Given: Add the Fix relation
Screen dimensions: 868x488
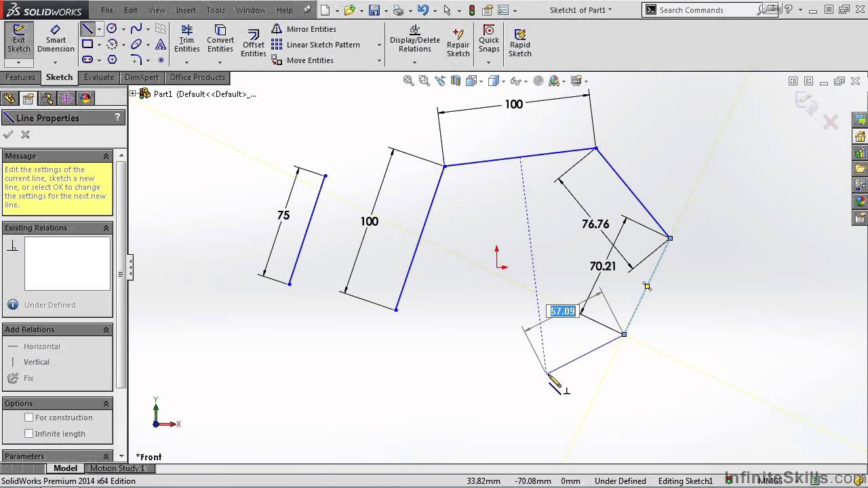Looking at the screenshot, I should click(20, 378).
